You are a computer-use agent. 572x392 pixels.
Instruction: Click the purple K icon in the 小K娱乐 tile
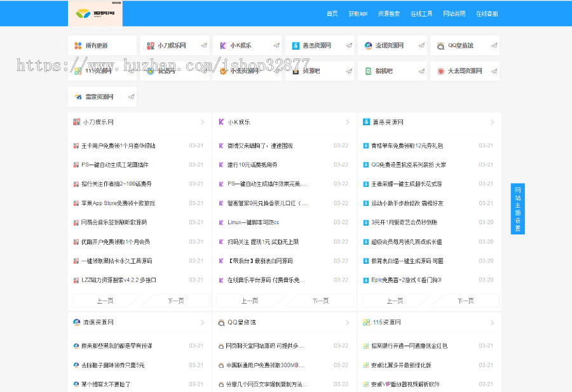point(223,46)
